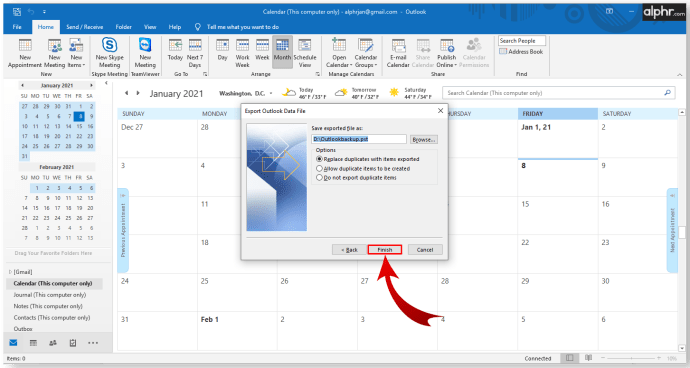Click the Finish button
690x368 pixels.
(x=385, y=250)
